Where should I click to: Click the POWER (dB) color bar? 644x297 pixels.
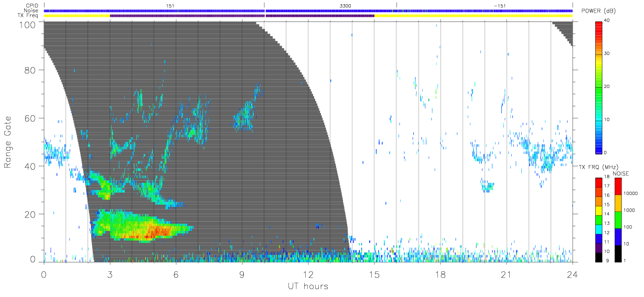tap(599, 87)
